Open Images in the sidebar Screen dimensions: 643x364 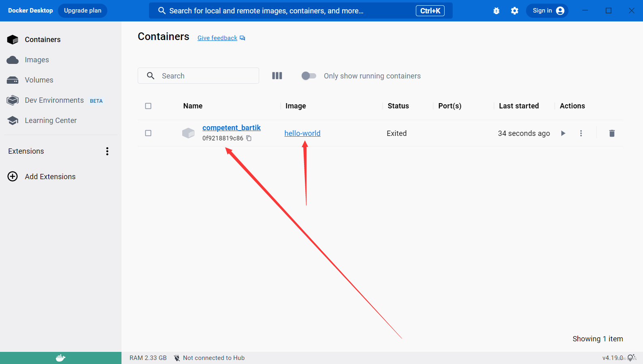tap(61, 60)
